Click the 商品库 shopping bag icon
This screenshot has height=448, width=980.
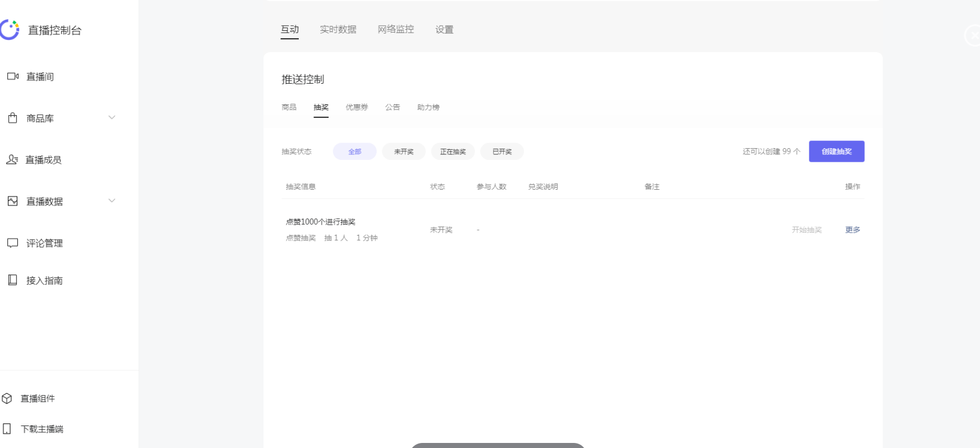pos(12,118)
